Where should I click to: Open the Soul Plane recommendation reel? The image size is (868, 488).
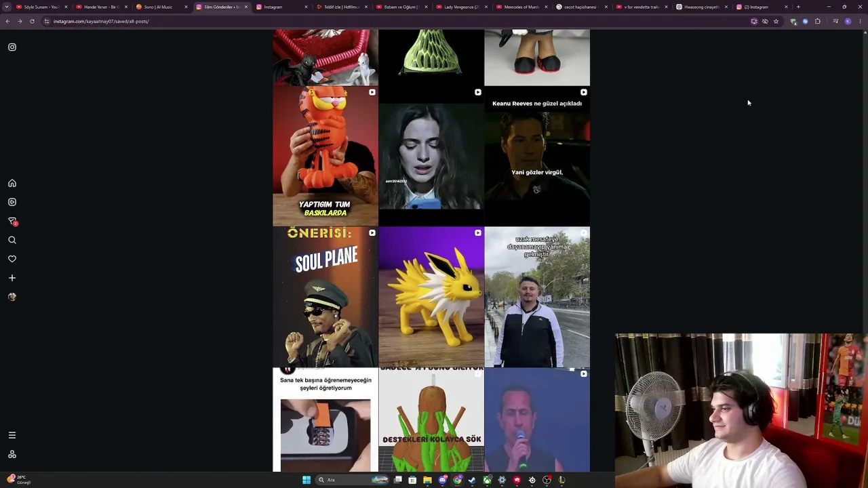pyautogui.click(x=325, y=297)
